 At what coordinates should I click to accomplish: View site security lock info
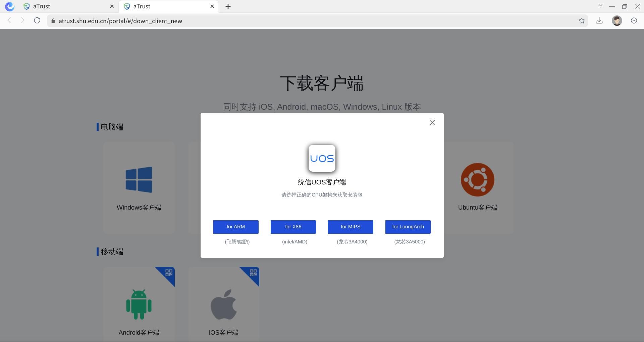pyautogui.click(x=53, y=21)
